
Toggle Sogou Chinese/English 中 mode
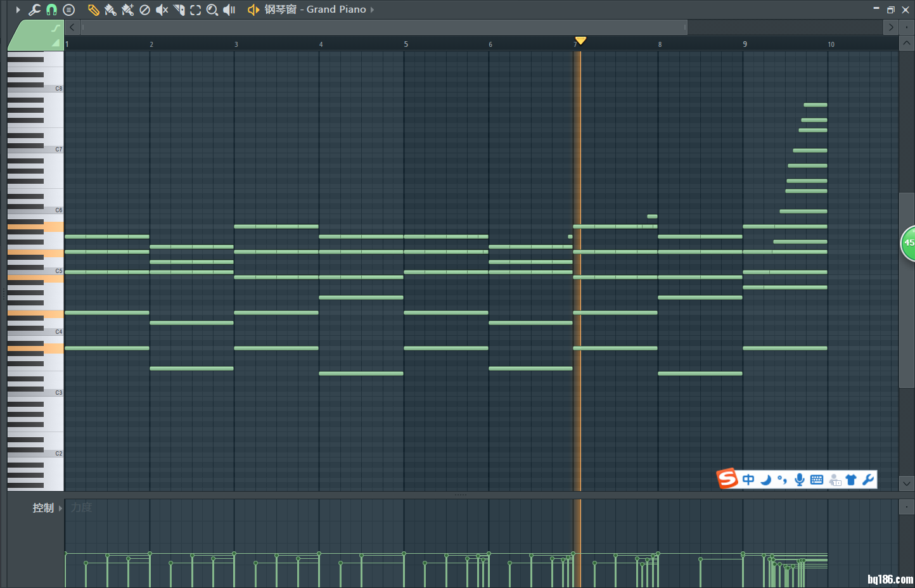tap(748, 480)
